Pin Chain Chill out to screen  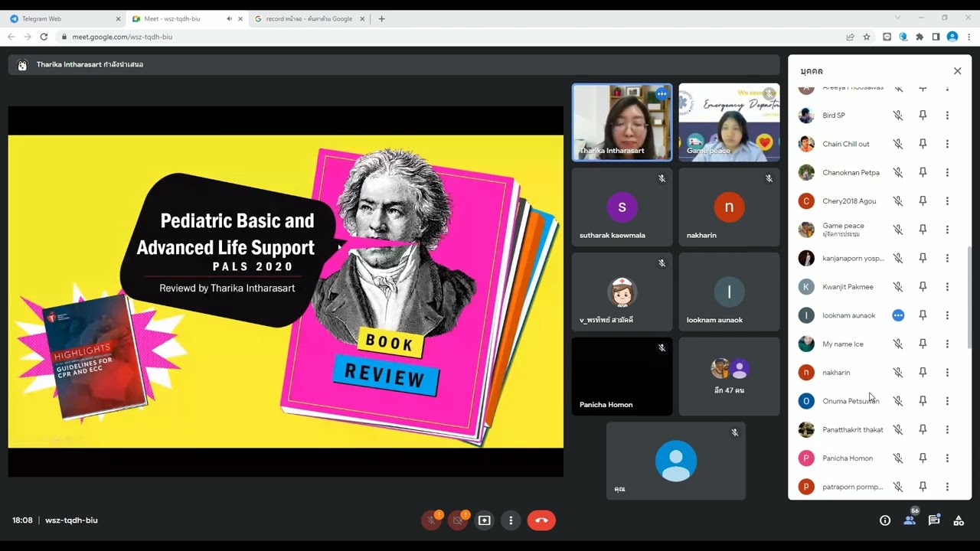pyautogui.click(x=923, y=144)
